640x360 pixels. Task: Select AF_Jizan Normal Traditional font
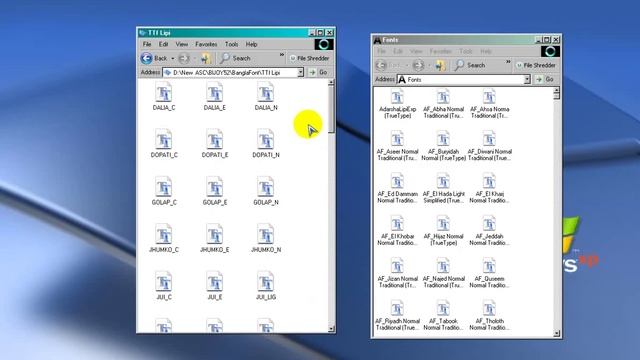click(397, 274)
